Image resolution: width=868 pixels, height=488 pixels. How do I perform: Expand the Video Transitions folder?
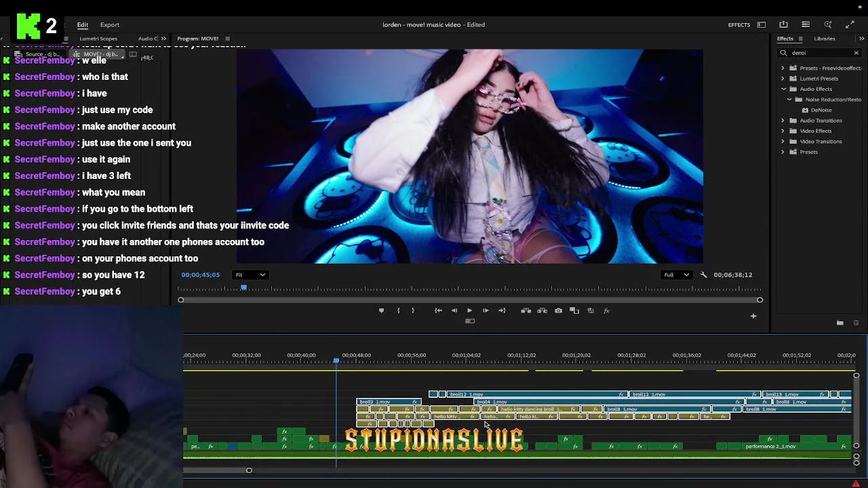[x=783, y=142]
